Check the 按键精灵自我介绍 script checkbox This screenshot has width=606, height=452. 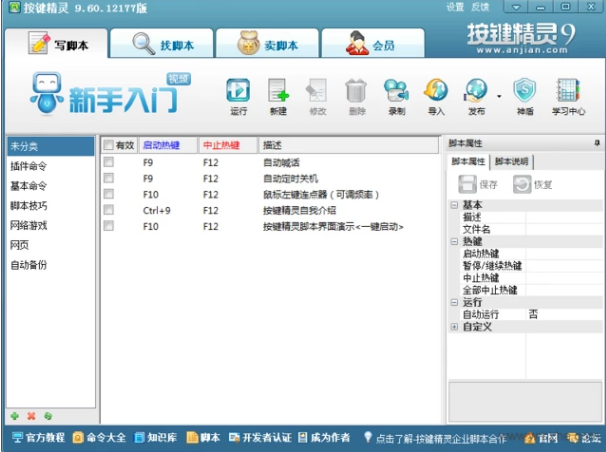(x=109, y=210)
